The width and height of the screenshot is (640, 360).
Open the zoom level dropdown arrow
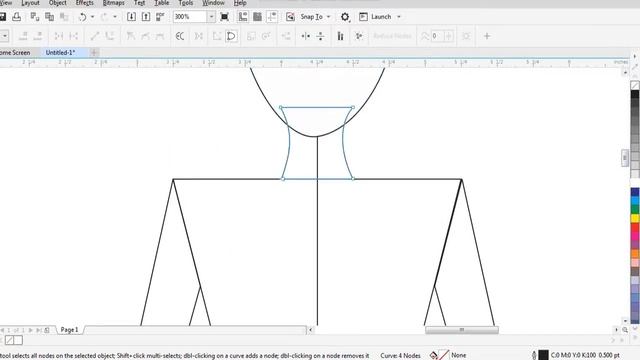pos(211,17)
